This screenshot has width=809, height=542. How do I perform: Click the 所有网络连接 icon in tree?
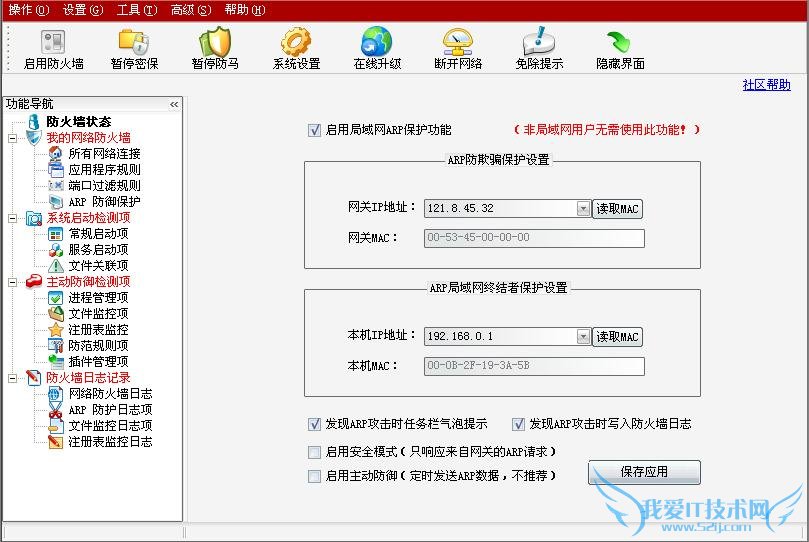55,153
